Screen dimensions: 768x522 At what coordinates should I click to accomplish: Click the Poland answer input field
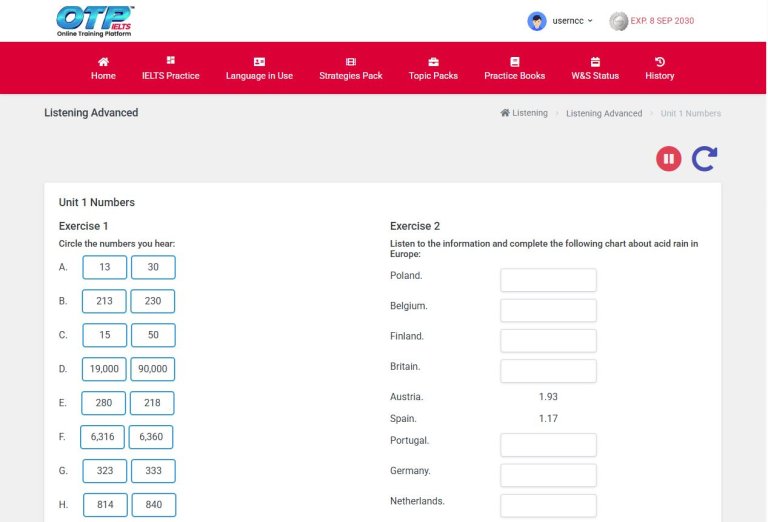(548, 280)
